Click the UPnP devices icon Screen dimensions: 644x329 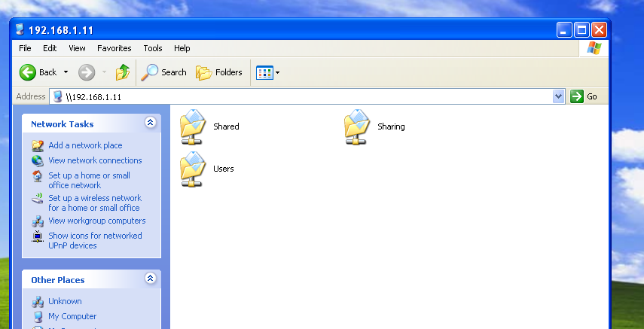click(38, 236)
